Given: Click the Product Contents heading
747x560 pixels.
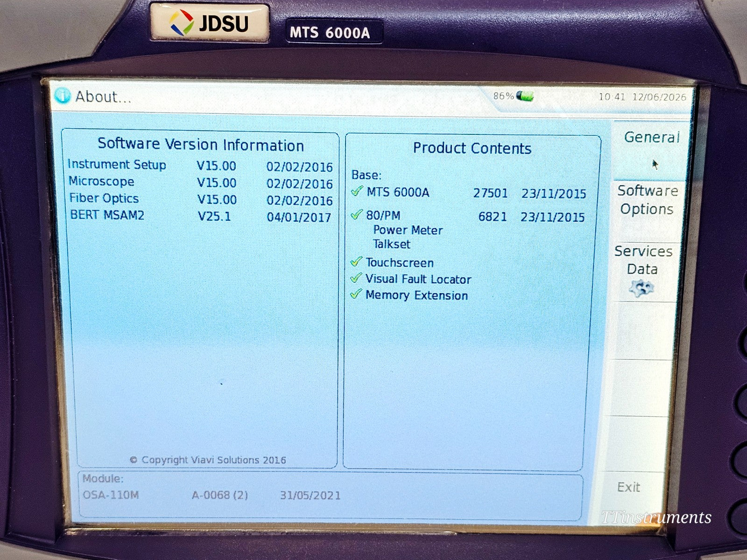Looking at the screenshot, I should click(x=472, y=148).
